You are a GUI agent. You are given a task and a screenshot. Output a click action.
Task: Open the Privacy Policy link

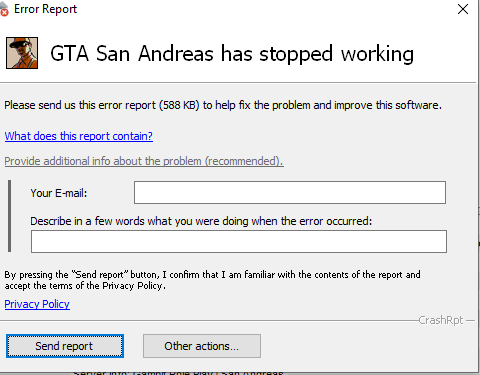click(x=37, y=304)
